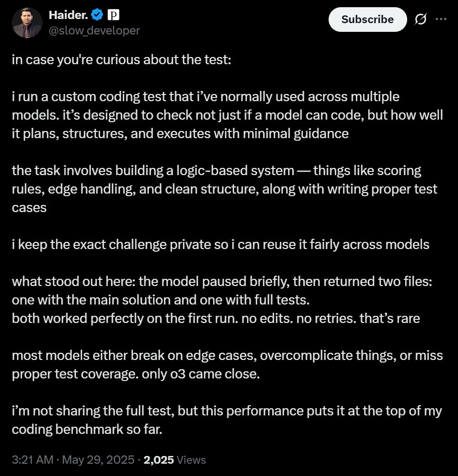Open the Grok explain-this-post icon

(421, 19)
